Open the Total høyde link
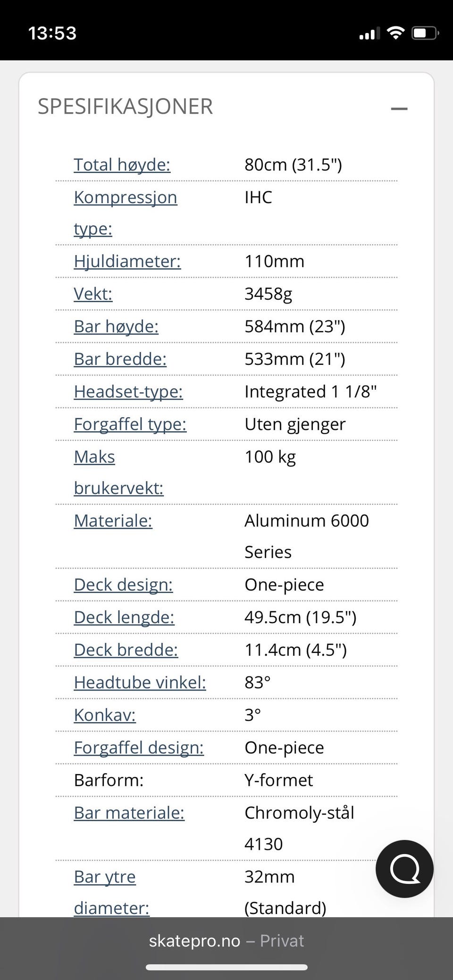The width and height of the screenshot is (453, 980). pyautogui.click(x=122, y=165)
